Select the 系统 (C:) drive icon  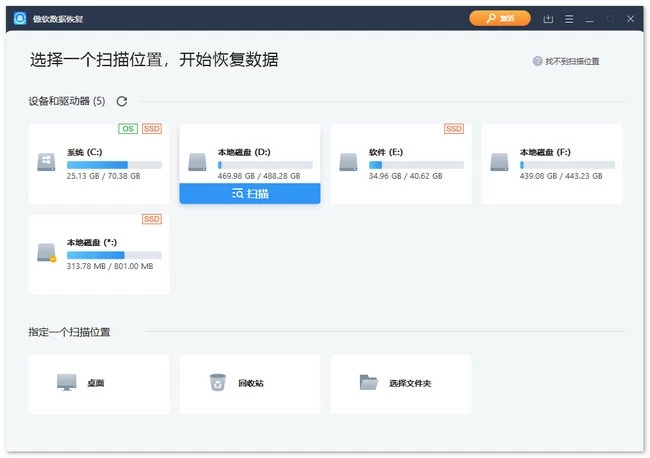pos(47,162)
